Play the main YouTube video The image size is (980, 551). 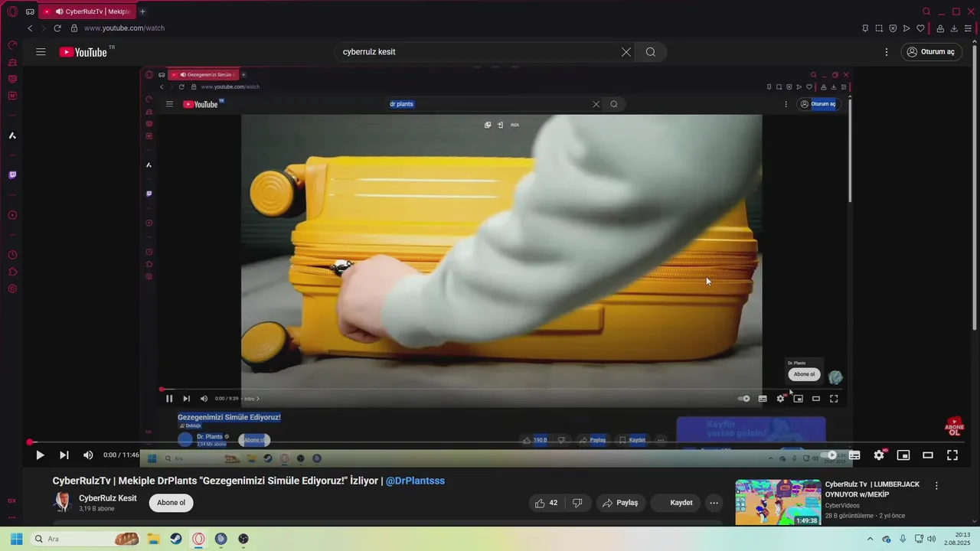coord(40,455)
